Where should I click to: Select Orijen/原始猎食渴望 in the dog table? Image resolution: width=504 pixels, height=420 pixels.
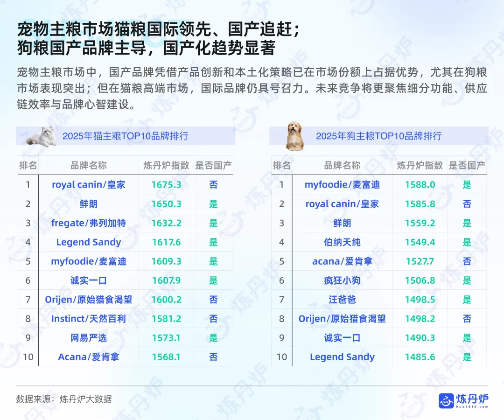tap(342, 319)
